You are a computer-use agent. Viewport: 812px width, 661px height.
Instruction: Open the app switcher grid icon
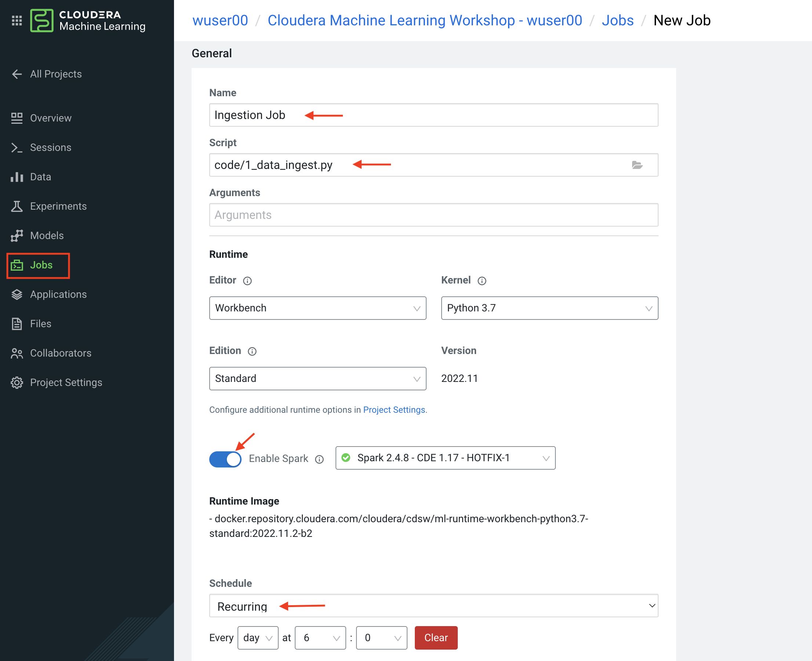point(17,21)
